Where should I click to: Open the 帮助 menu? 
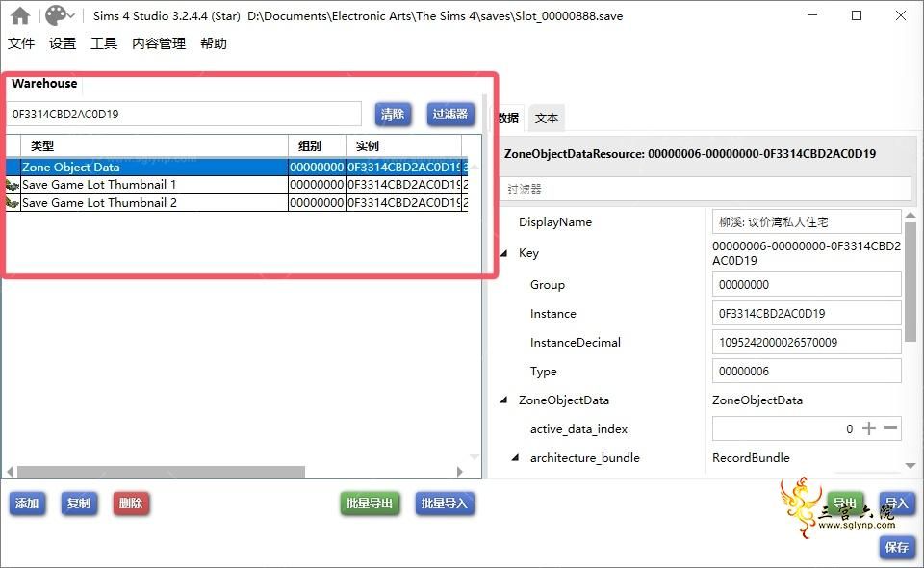click(214, 43)
